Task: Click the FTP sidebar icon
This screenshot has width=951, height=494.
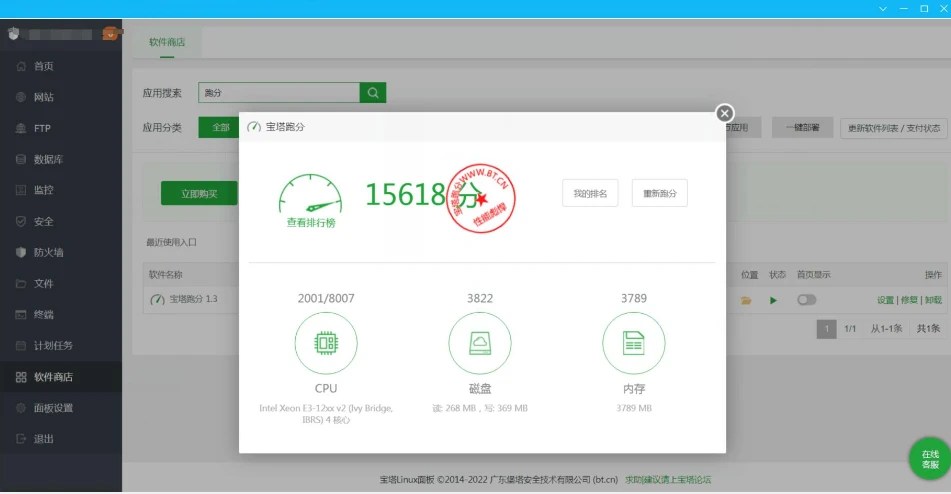Action: tap(21, 129)
